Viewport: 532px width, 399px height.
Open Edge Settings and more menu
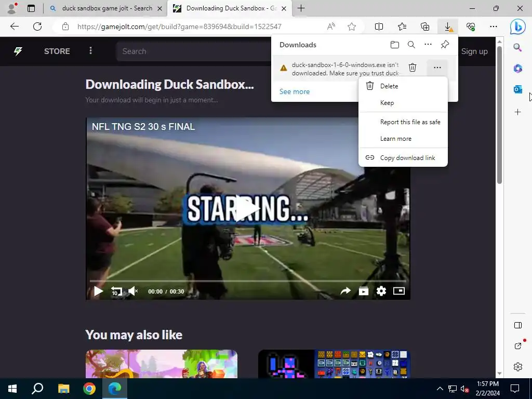click(494, 26)
